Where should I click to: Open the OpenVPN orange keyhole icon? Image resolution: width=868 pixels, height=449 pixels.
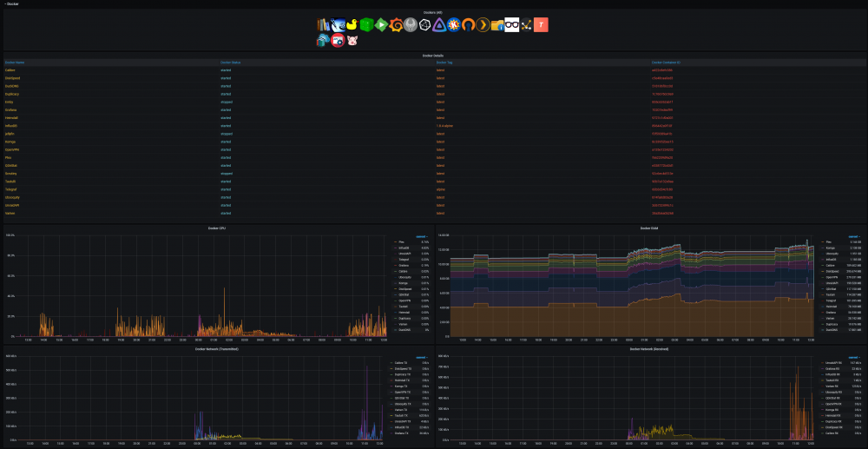[469, 24]
